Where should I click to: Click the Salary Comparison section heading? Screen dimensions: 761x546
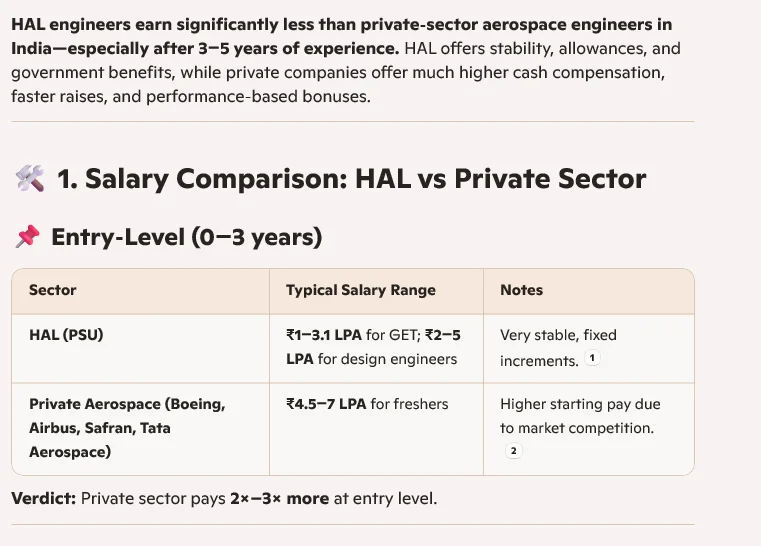pos(351,179)
